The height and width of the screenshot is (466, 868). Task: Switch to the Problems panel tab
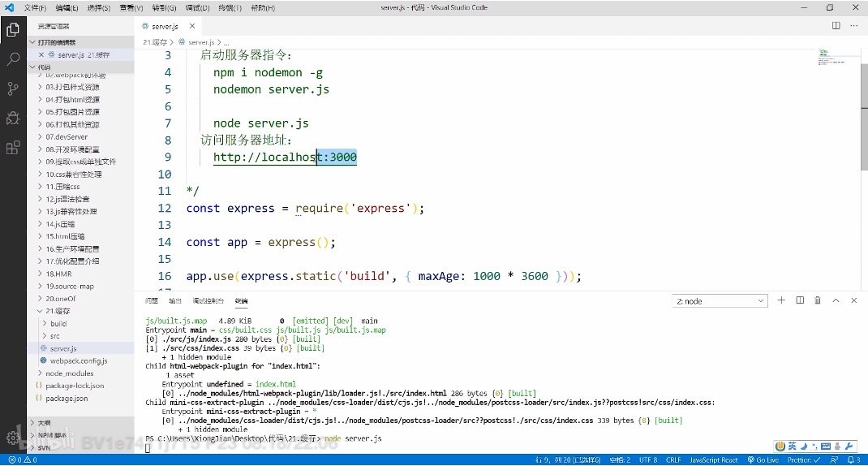coord(151,301)
